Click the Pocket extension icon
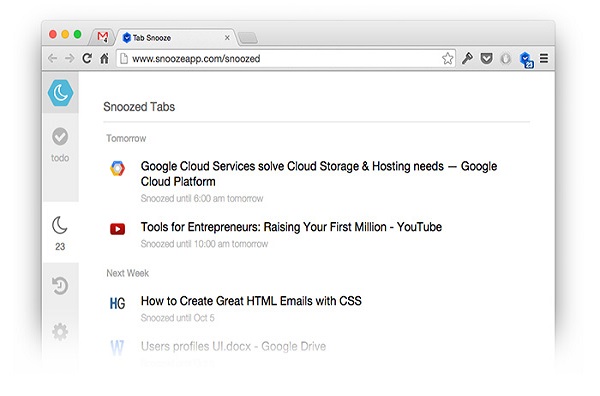 (x=486, y=59)
